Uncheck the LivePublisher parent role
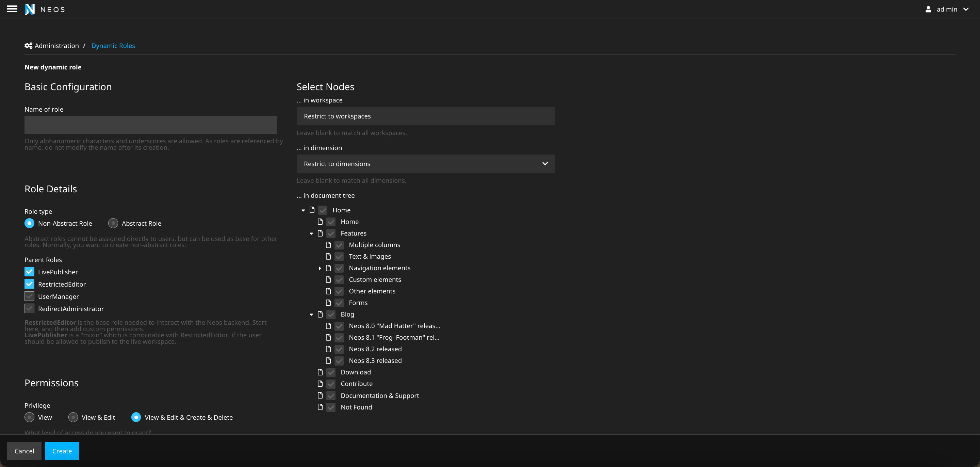Image resolution: width=980 pixels, height=467 pixels. click(29, 272)
